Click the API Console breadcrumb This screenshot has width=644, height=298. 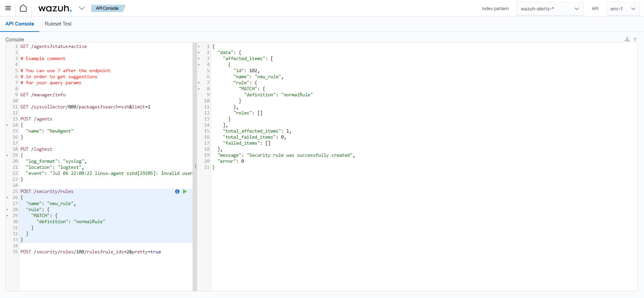107,8
